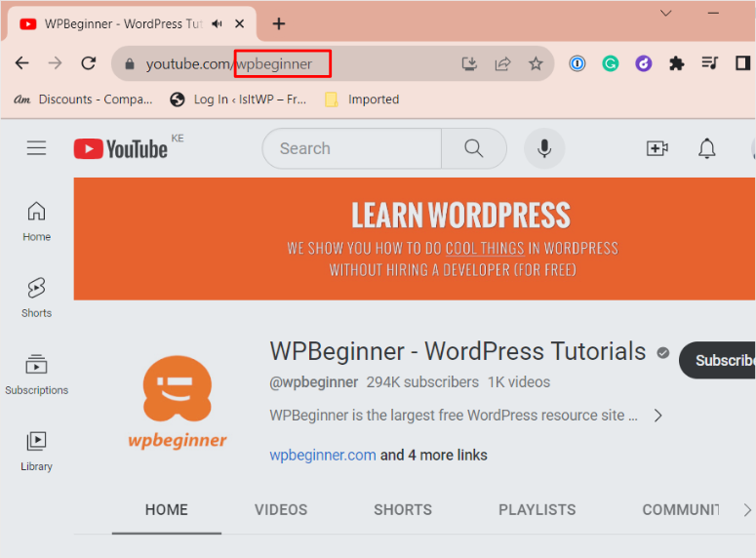Reload the page with the refresh icon
The image size is (756, 558).
click(88, 63)
